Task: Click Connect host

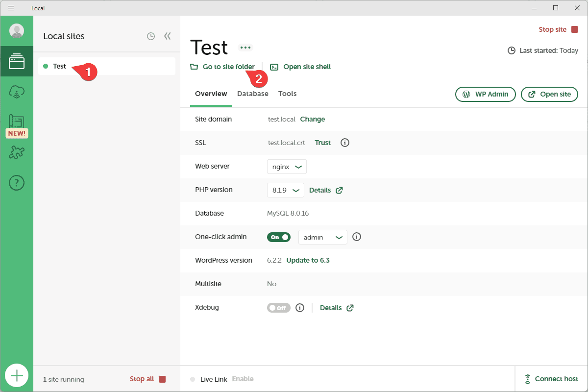Action: [551, 379]
